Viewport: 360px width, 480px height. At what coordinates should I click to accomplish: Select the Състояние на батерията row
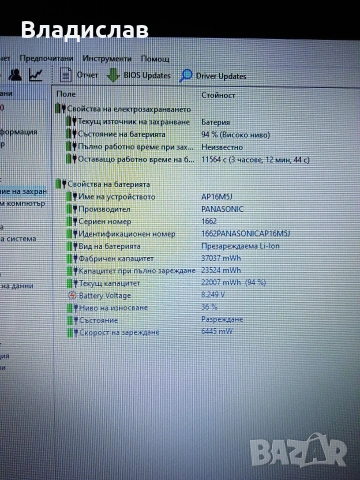(x=168, y=134)
